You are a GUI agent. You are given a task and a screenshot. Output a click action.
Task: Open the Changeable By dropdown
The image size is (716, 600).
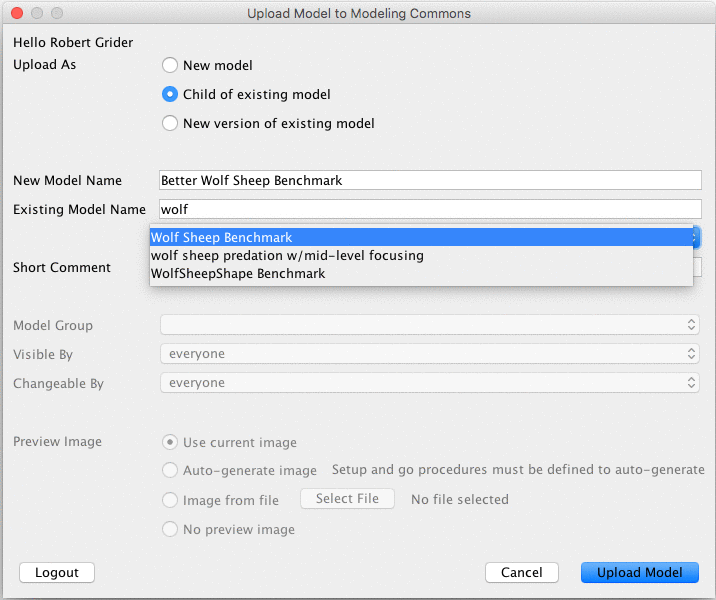[x=430, y=383]
